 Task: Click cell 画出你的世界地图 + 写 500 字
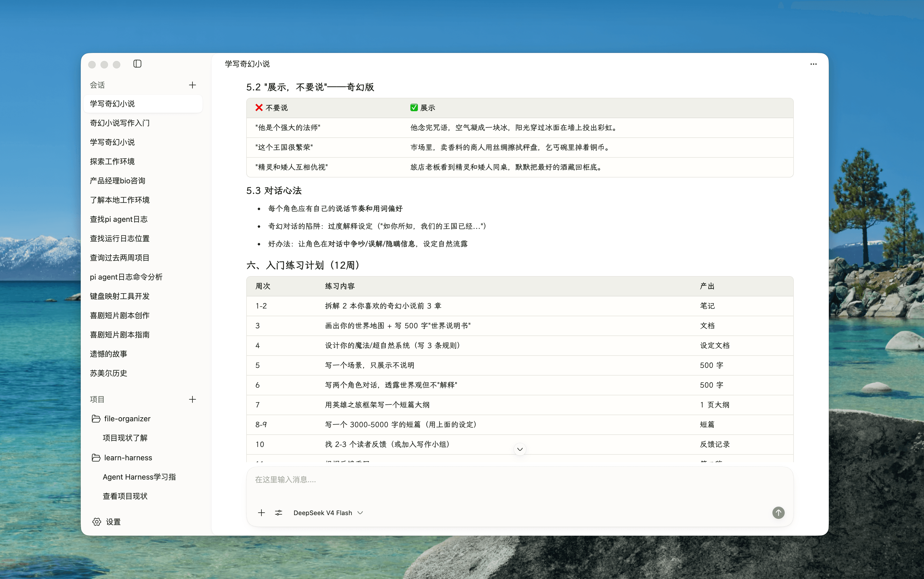[398, 326]
